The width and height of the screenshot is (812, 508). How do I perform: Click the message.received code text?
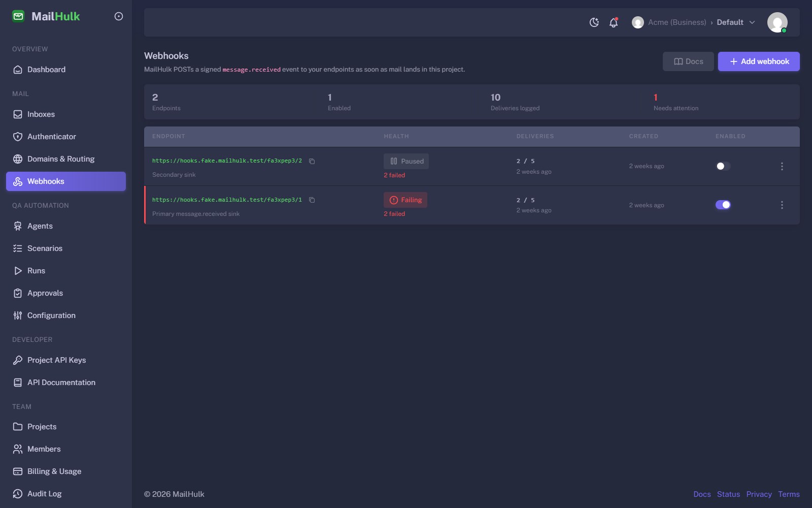[x=251, y=70]
